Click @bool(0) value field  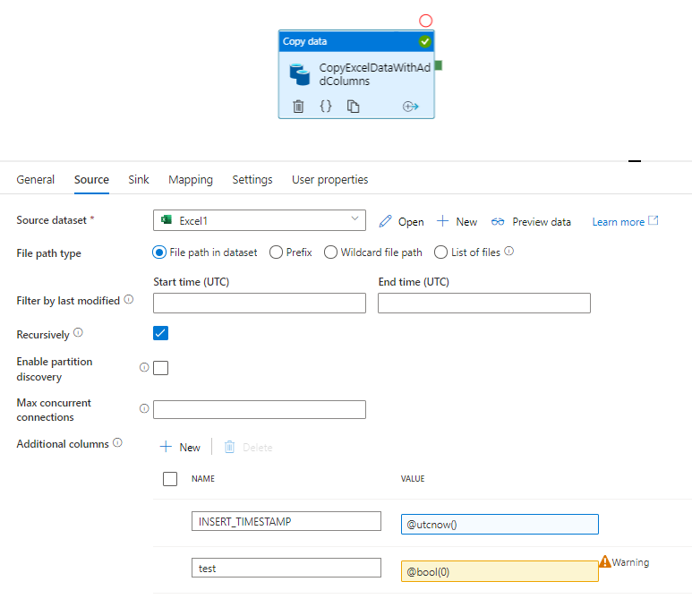coord(500,571)
